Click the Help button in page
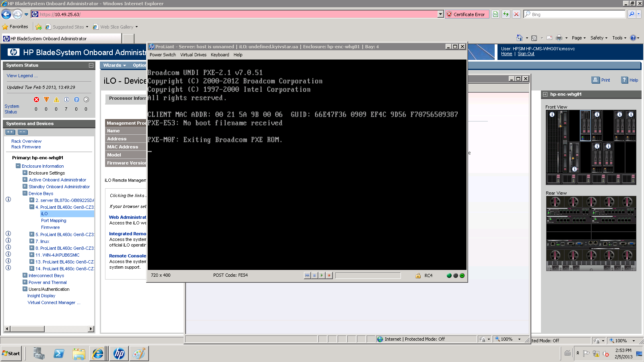The image size is (644, 362). tap(630, 80)
